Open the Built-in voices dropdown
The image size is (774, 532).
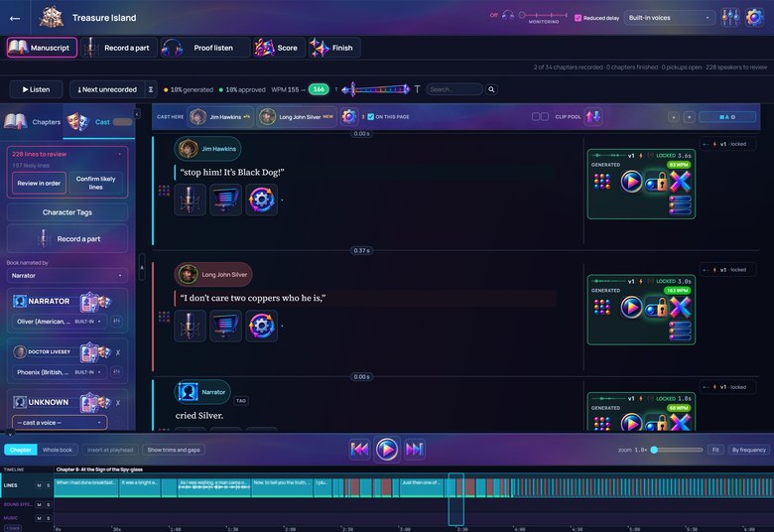(x=669, y=18)
